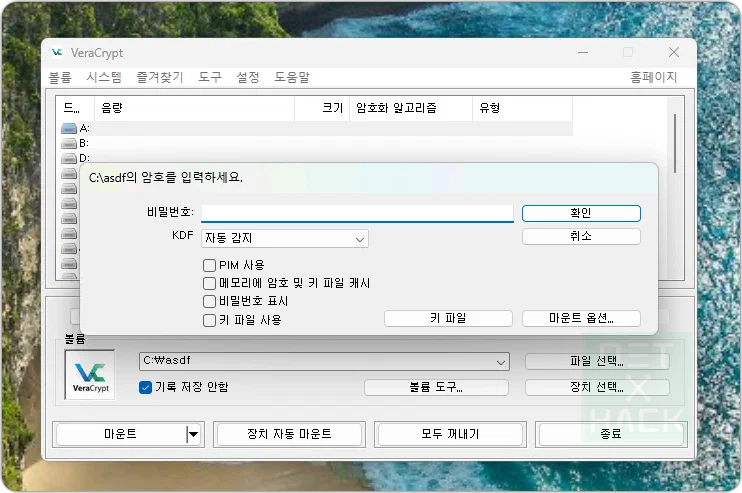The width and height of the screenshot is (742, 493).
Task: Click the 드... drive column header
Action: pos(76,108)
